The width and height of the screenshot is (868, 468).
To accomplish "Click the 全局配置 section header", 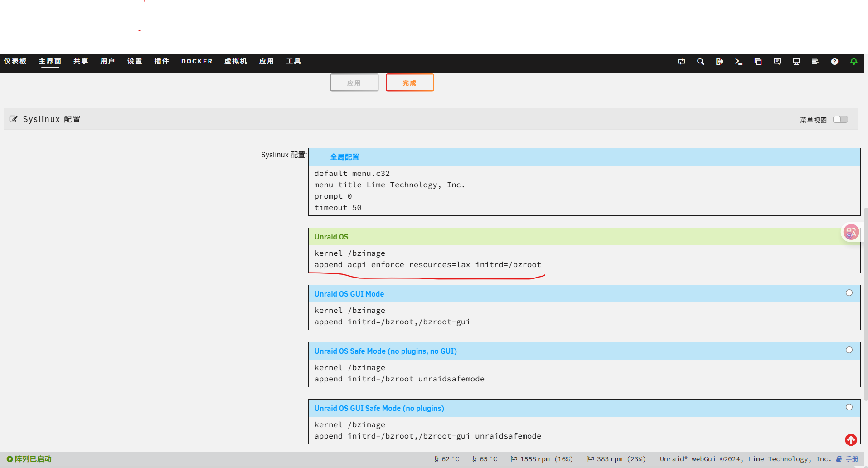I will tap(584, 157).
